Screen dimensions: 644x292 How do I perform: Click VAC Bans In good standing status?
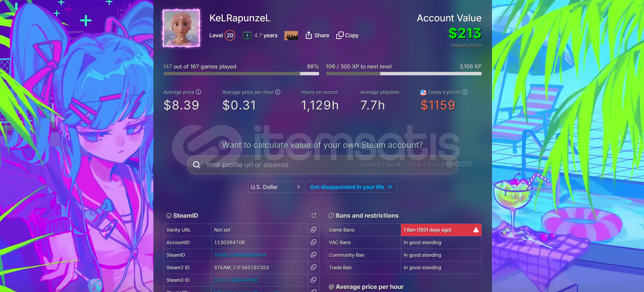pyautogui.click(x=422, y=242)
